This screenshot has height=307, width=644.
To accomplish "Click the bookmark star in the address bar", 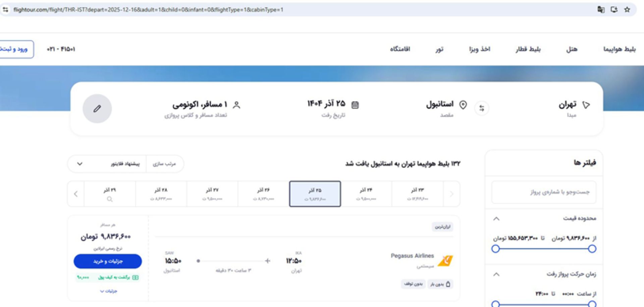I will [x=627, y=10].
